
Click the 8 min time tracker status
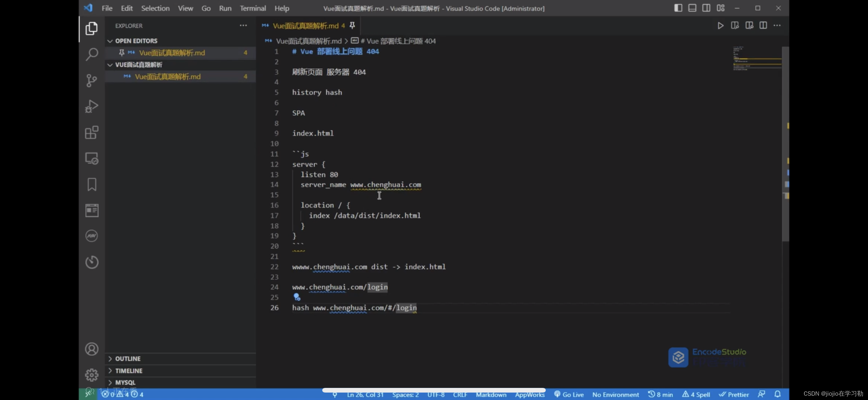(660, 394)
